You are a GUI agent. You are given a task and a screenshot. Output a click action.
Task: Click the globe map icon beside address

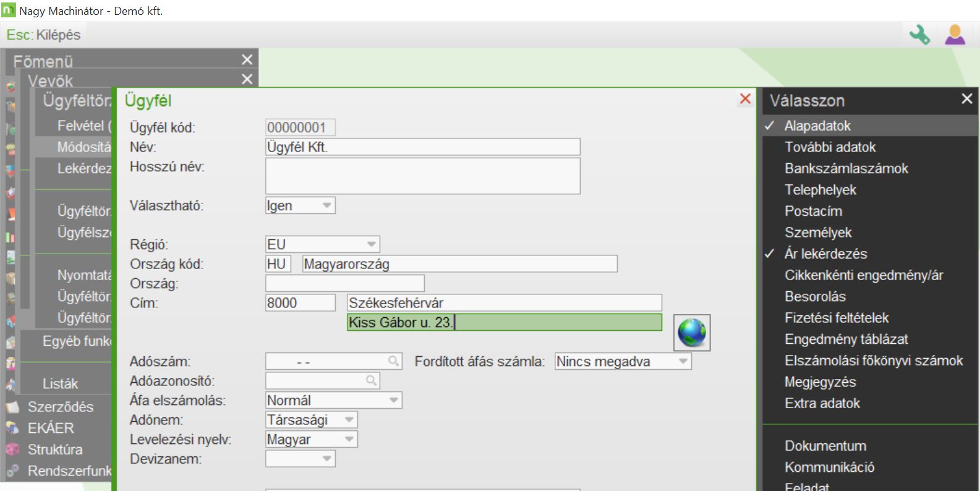click(x=692, y=333)
